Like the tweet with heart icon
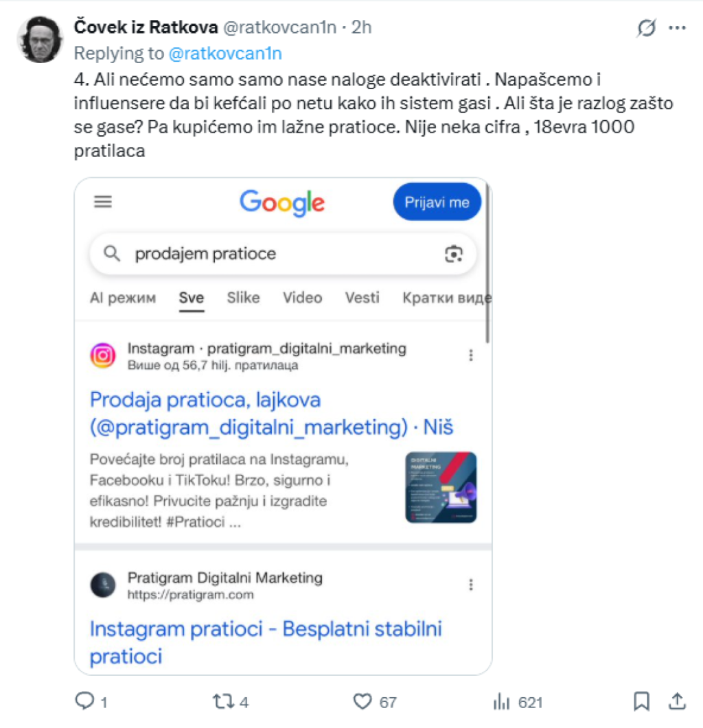703x728 pixels. point(362,701)
